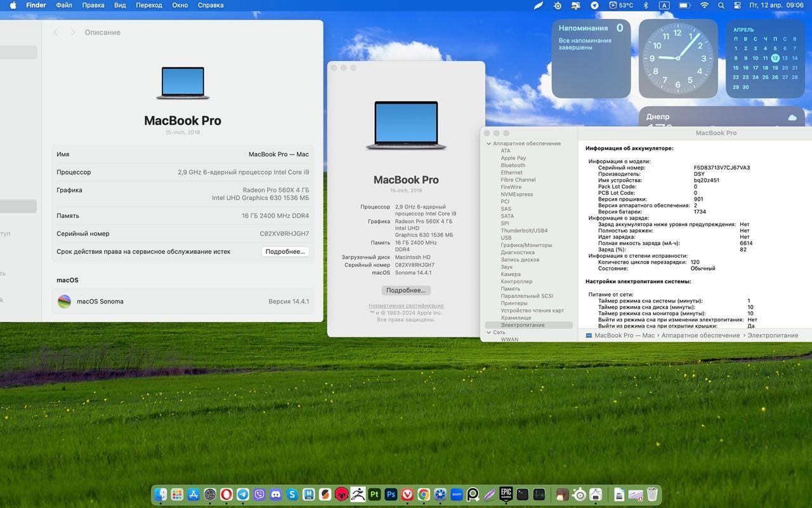Screen dimensions: 812x508
Task: Select Хранилище in hardware list
Action: tap(516, 317)
